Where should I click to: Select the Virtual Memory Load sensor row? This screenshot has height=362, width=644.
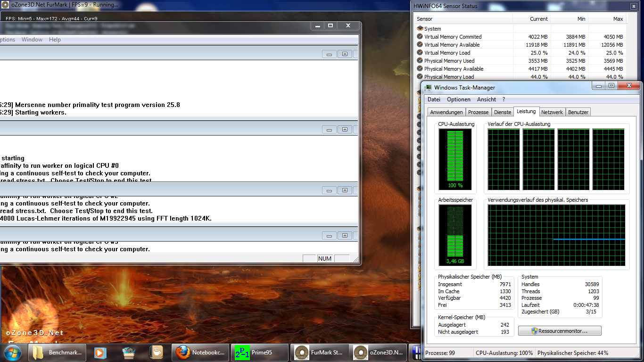pyautogui.click(x=447, y=53)
